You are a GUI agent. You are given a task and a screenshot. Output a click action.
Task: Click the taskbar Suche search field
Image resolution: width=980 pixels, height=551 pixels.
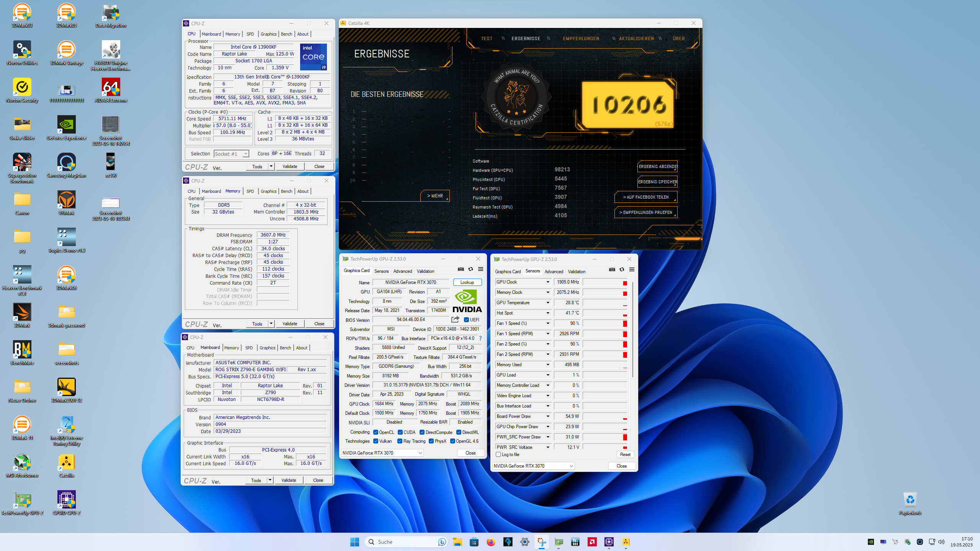[x=406, y=542]
